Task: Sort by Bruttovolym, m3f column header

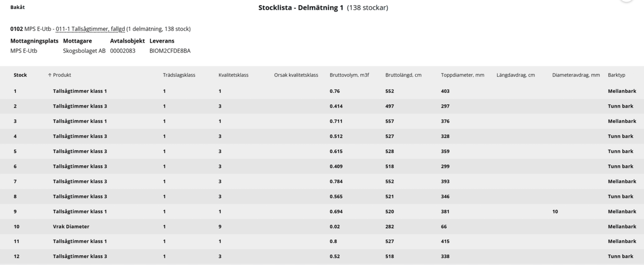Action: tap(349, 75)
